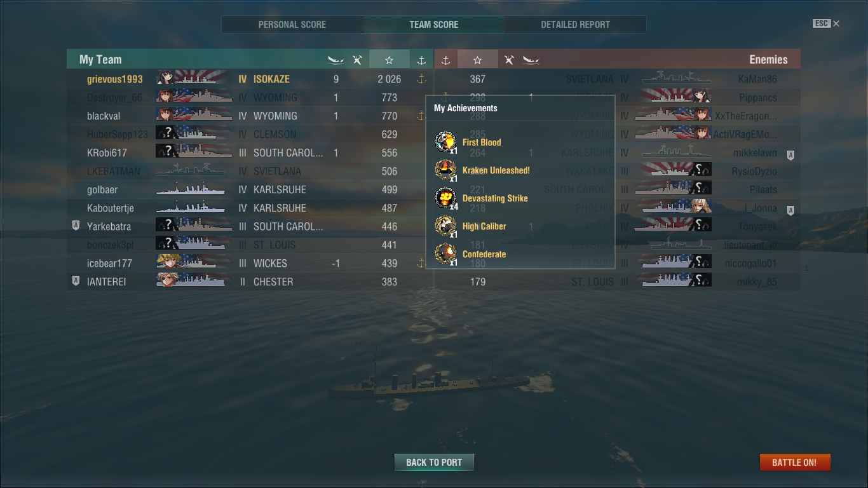
Task: Click blackval's Wyoming ship thumbnail
Action: (x=193, y=116)
